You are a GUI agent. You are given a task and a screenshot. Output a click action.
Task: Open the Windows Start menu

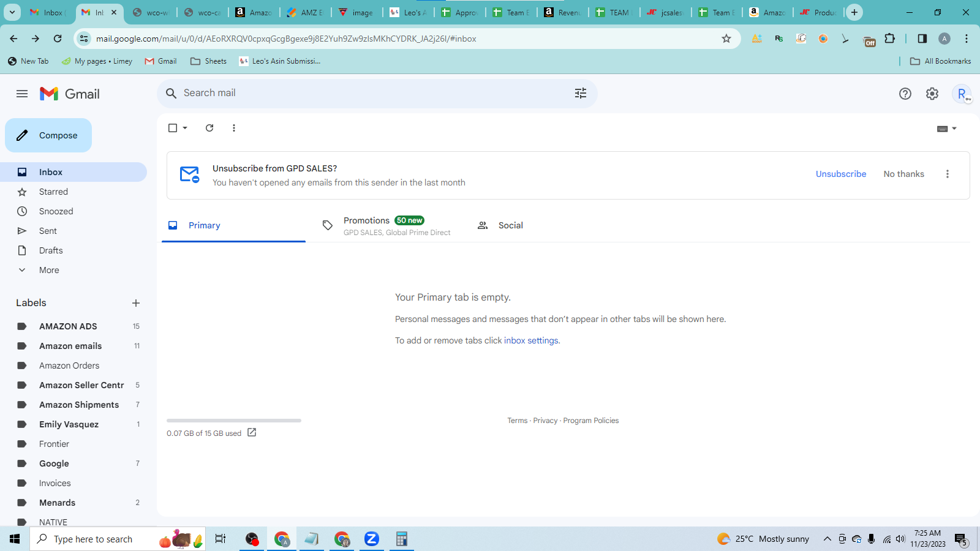pyautogui.click(x=15, y=539)
